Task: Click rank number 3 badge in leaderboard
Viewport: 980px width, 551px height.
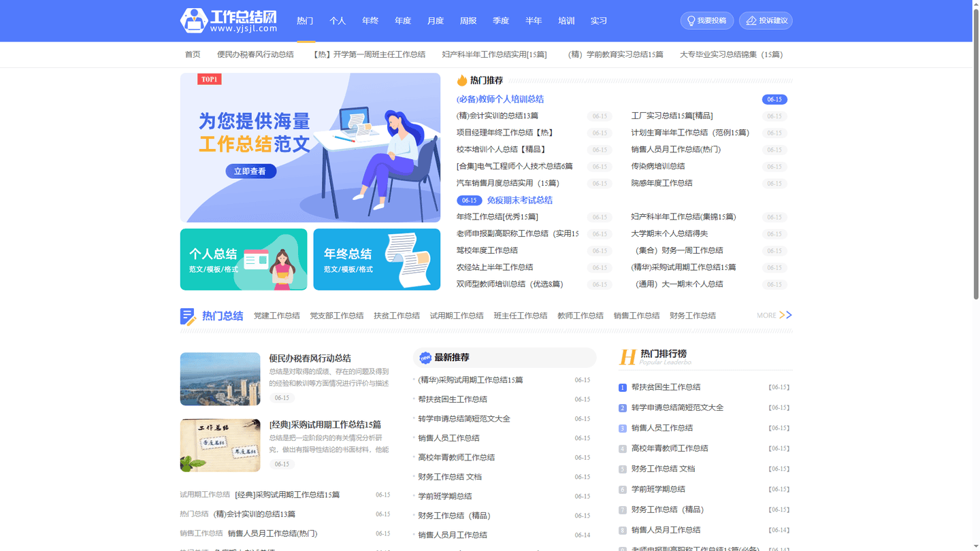Action: (x=622, y=429)
